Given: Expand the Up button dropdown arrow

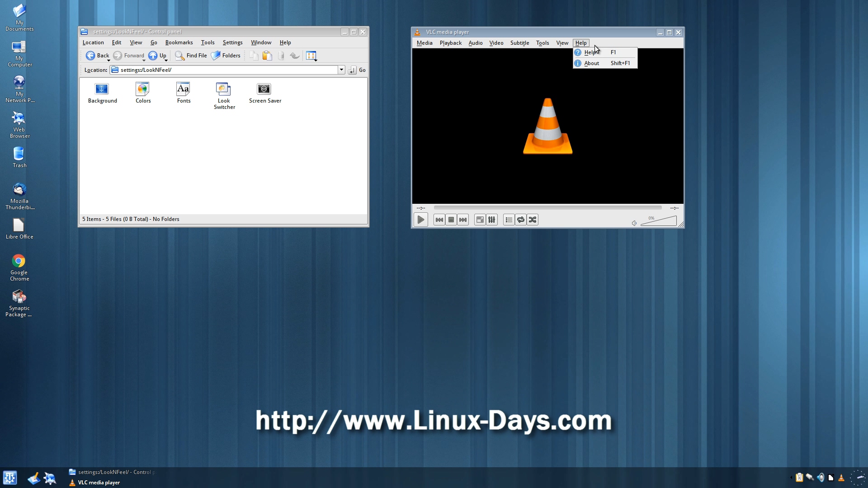Looking at the screenshot, I should pyautogui.click(x=166, y=60).
